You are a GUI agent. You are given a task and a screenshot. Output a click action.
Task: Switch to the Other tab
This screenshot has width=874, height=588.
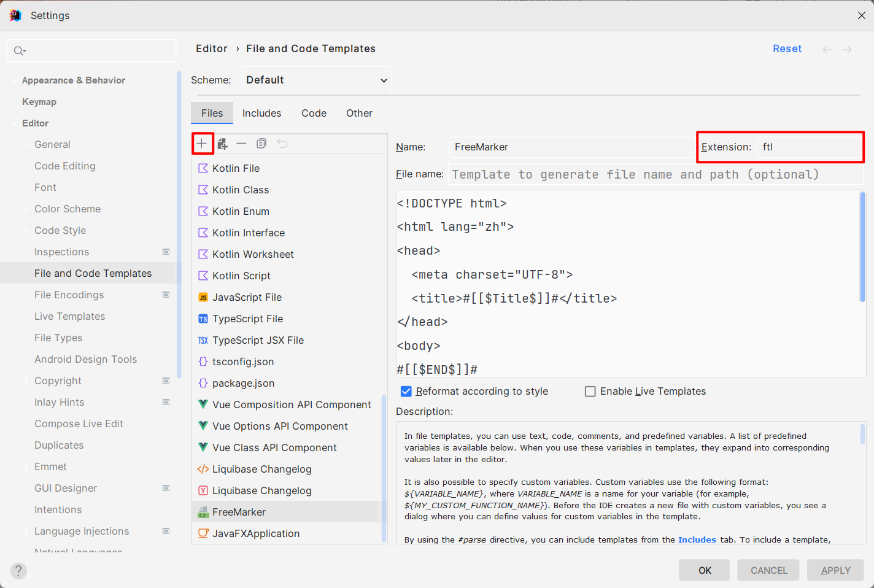click(359, 113)
